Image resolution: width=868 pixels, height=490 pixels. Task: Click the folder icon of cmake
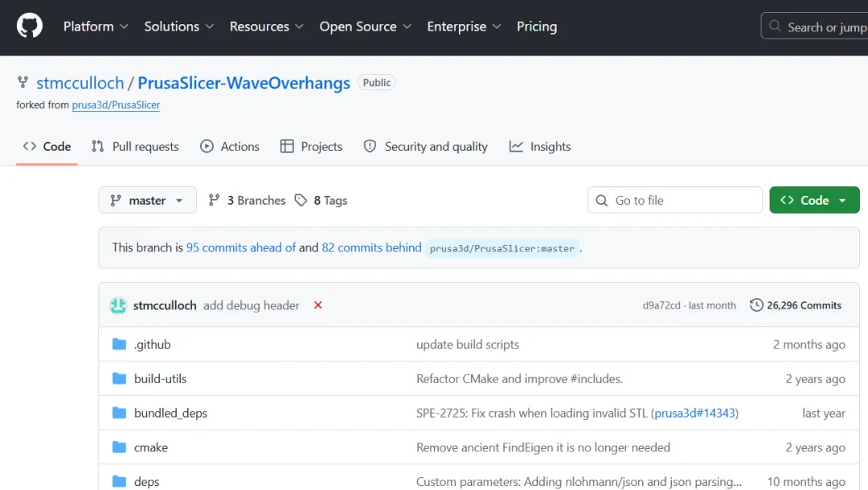click(x=119, y=447)
